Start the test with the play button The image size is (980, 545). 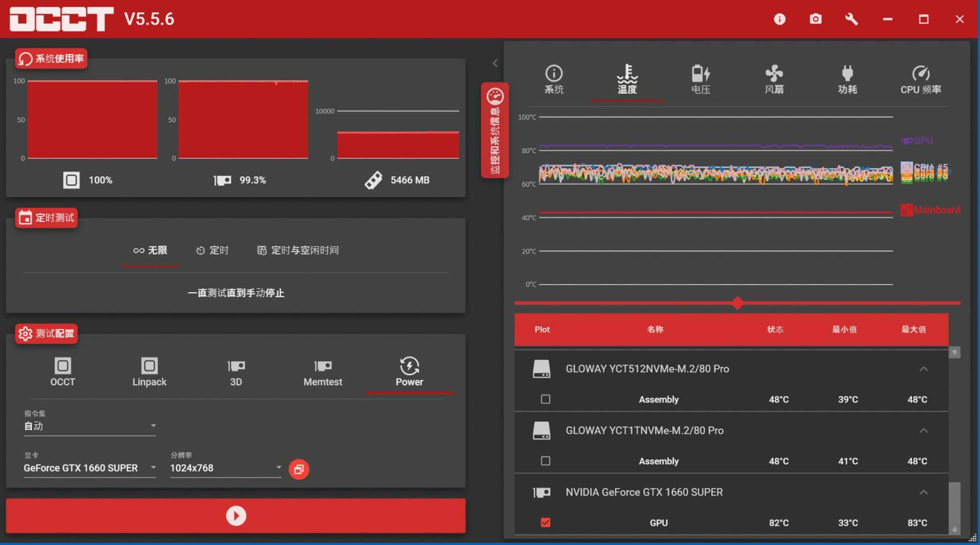(x=236, y=516)
